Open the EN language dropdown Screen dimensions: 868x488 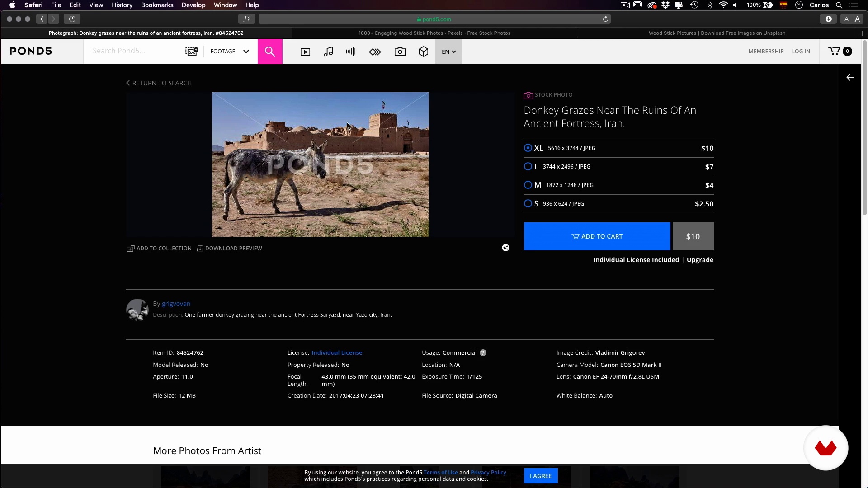click(x=448, y=52)
